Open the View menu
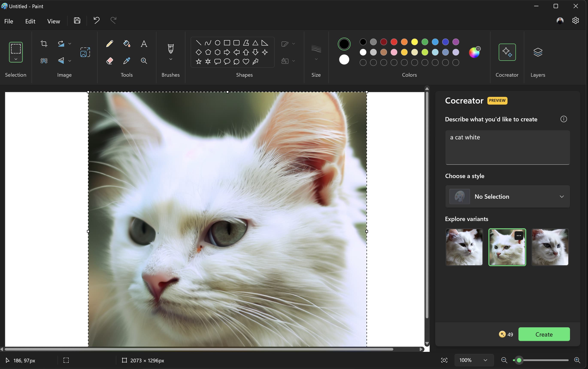This screenshot has height=369, width=588. (53, 21)
